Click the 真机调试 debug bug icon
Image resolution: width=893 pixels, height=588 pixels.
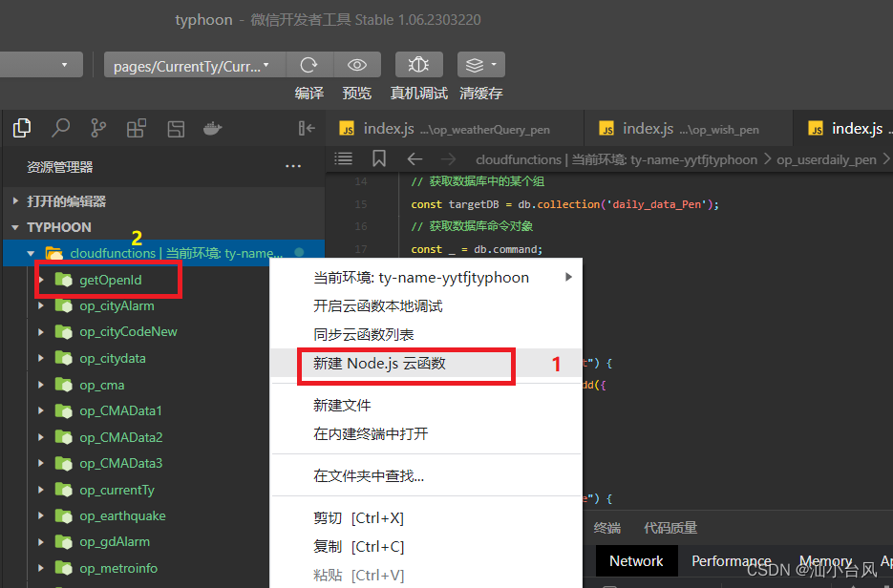[x=418, y=65]
